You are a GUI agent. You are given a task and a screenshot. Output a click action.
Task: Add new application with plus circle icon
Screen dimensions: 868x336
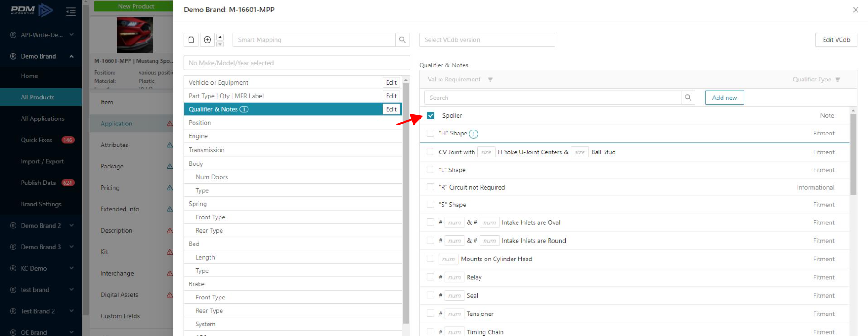tap(207, 40)
